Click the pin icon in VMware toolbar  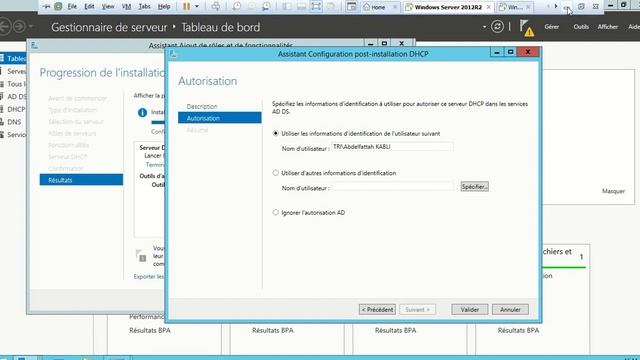tap(47, 7)
